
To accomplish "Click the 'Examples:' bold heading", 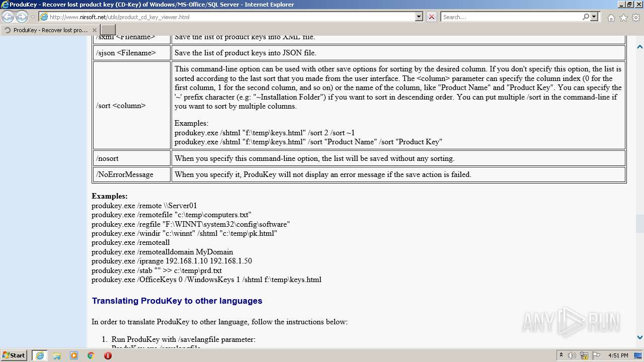I will pyautogui.click(x=110, y=196).
